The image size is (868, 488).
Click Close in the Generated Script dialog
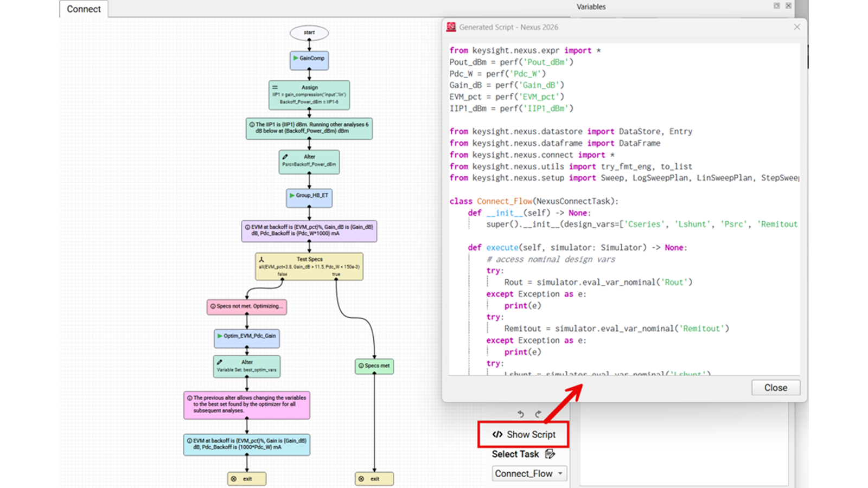coord(775,388)
